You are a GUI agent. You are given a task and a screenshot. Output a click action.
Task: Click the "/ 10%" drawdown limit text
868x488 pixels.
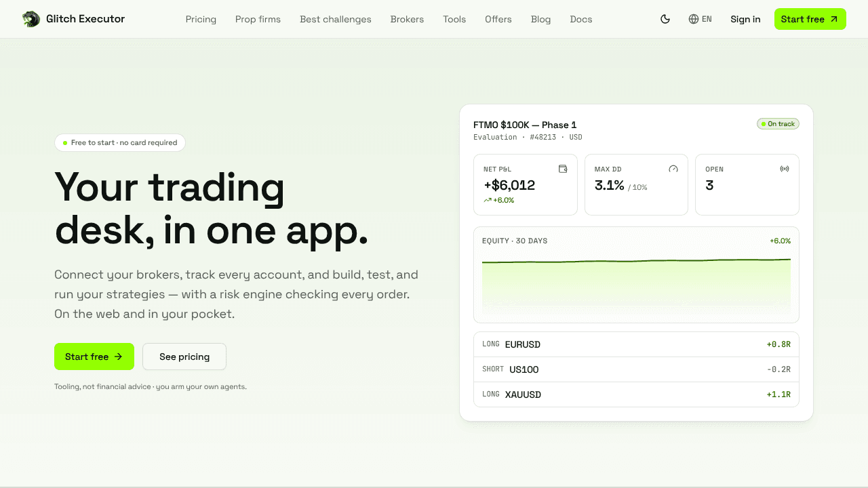pyautogui.click(x=637, y=187)
